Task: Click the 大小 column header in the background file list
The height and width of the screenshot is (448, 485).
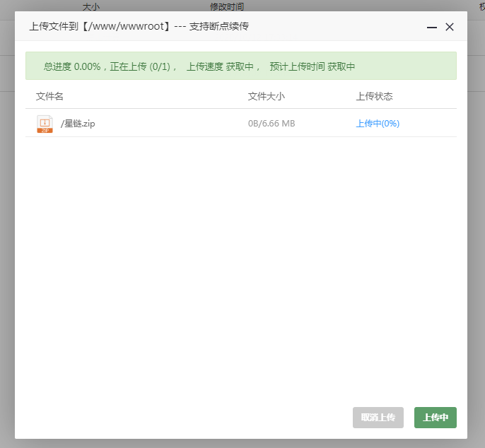Action: 91,6
